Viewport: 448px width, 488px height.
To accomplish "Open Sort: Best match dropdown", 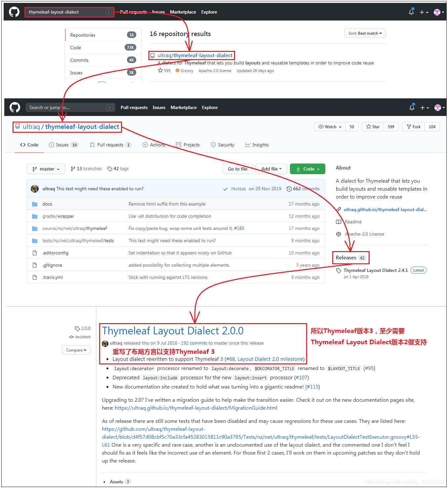I will pyautogui.click(x=365, y=33).
